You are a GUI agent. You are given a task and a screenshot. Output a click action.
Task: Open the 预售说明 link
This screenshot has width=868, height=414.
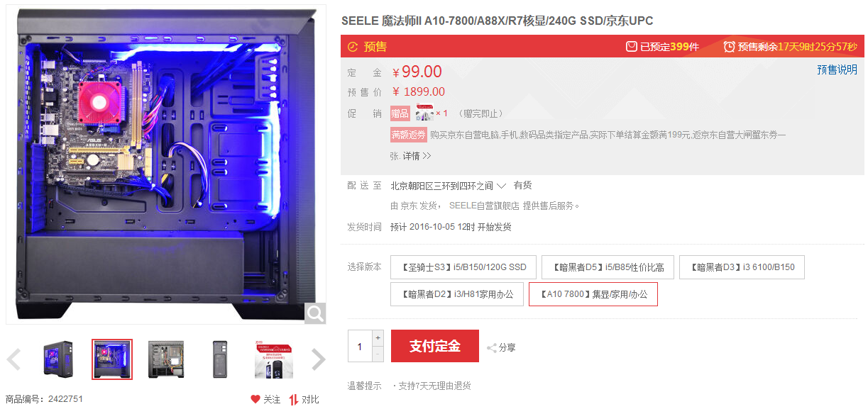837,69
